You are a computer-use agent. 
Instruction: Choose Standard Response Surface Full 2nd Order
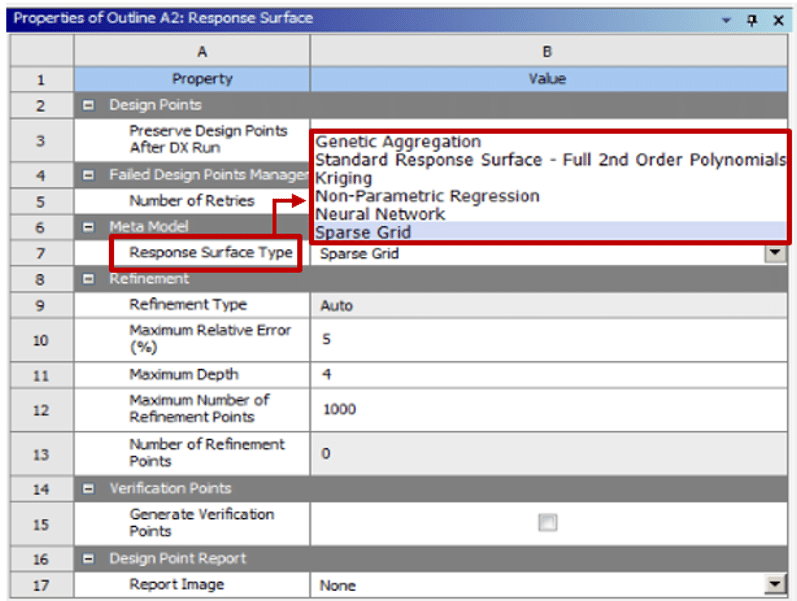550,160
